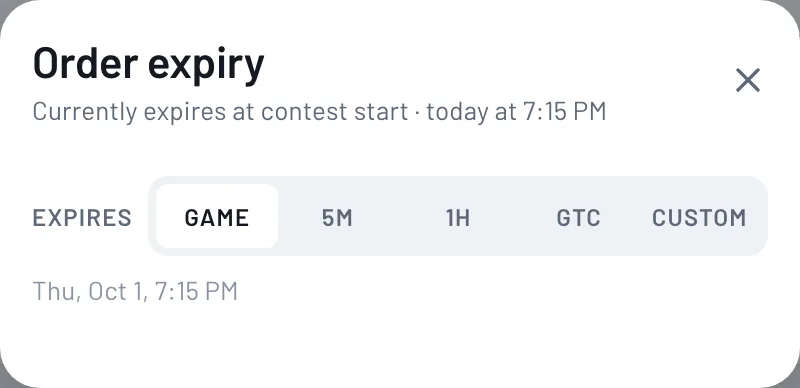Tap the 5M button in the expires selector
800x388 pixels.
(x=337, y=216)
